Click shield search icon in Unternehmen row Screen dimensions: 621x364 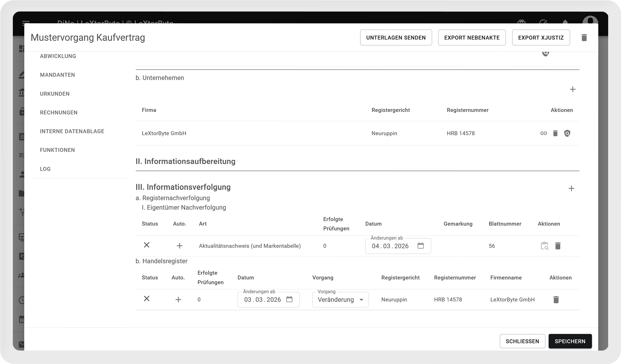(567, 133)
